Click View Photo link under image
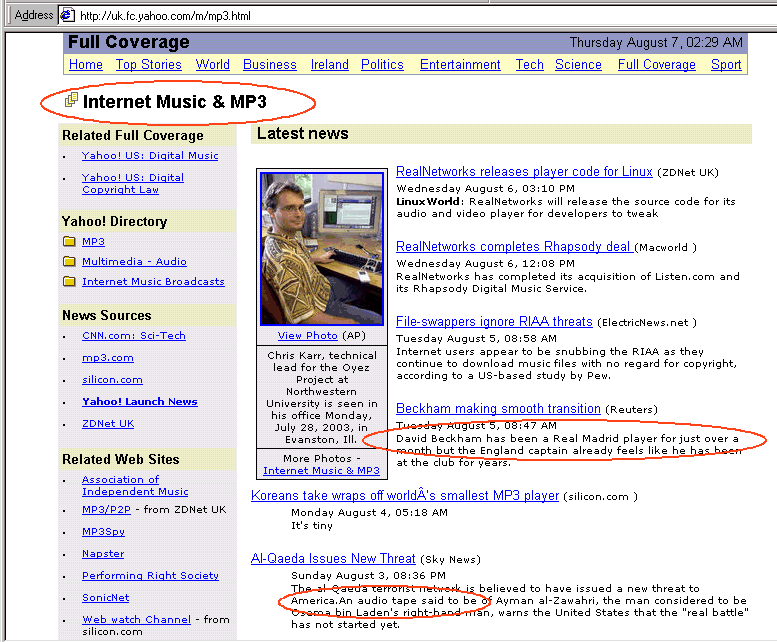 pyautogui.click(x=307, y=335)
